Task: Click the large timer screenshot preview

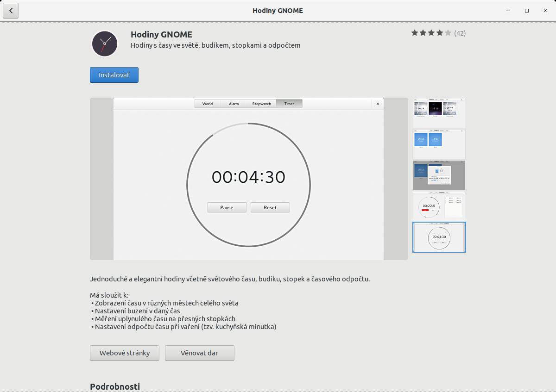Action: (249, 179)
